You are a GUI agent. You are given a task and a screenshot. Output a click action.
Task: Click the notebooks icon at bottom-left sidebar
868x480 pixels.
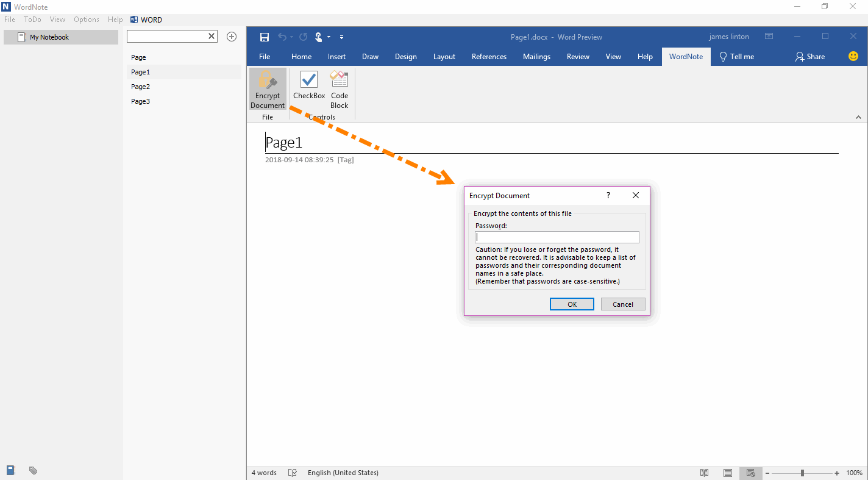point(11,470)
